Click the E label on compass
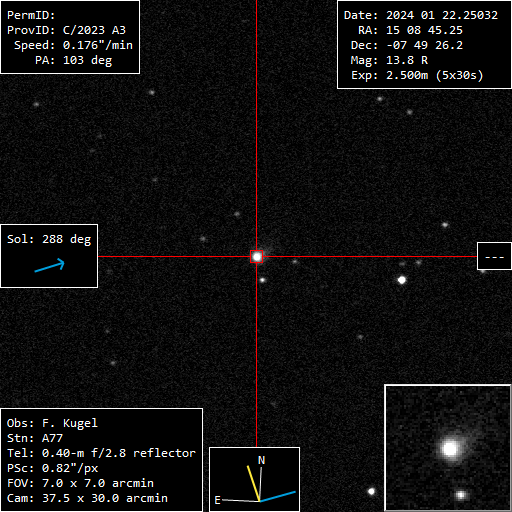 pyautogui.click(x=217, y=500)
